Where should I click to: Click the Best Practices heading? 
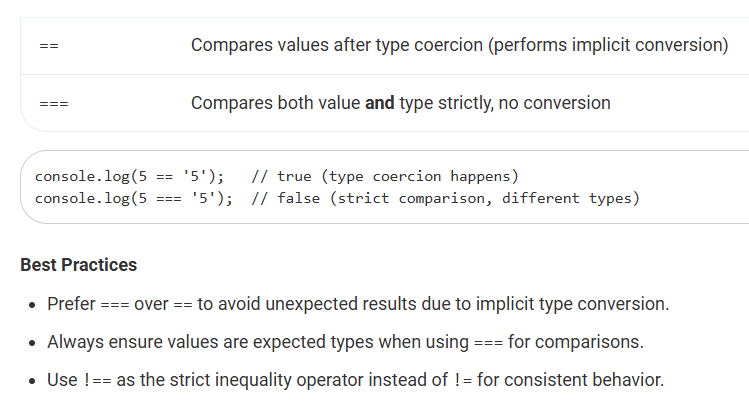tap(79, 265)
